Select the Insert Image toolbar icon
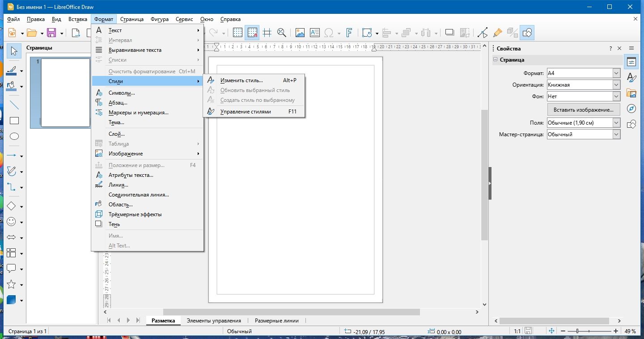644x339 pixels. [300, 33]
